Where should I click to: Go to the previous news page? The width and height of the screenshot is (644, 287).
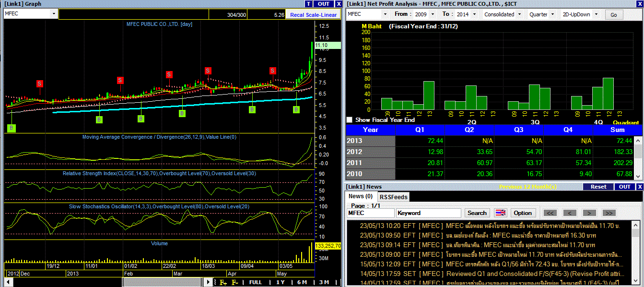tap(569, 213)
